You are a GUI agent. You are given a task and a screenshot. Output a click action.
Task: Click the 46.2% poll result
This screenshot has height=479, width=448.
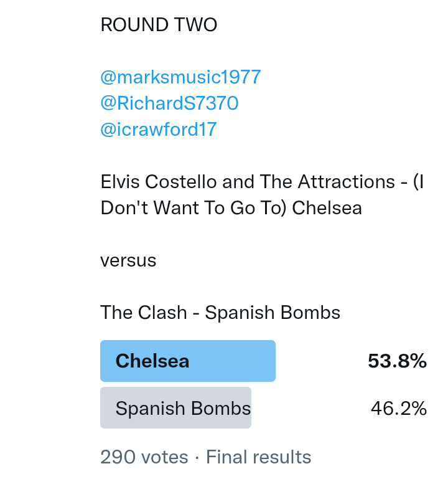[x=398, y=408]
